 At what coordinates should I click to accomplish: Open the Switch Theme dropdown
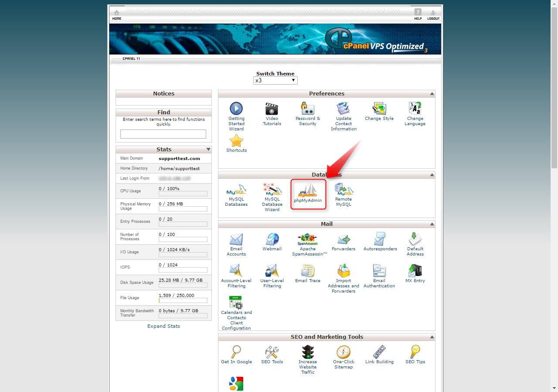275,80
